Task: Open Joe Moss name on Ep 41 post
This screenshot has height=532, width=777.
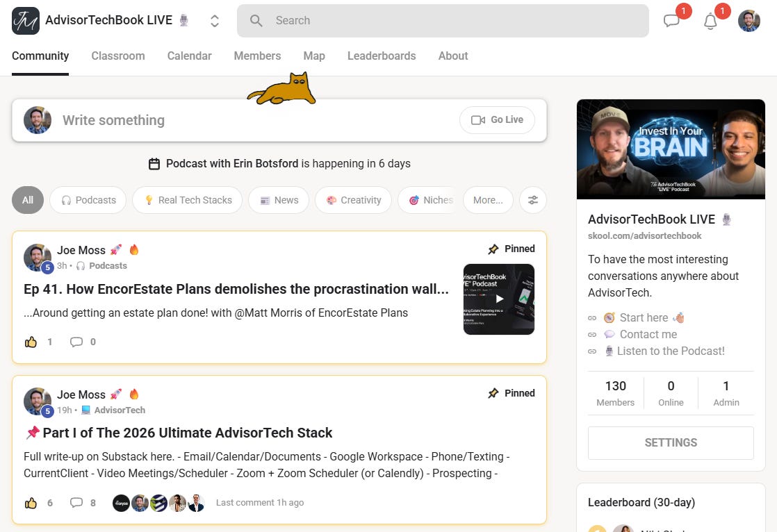Action: (81, 250)
